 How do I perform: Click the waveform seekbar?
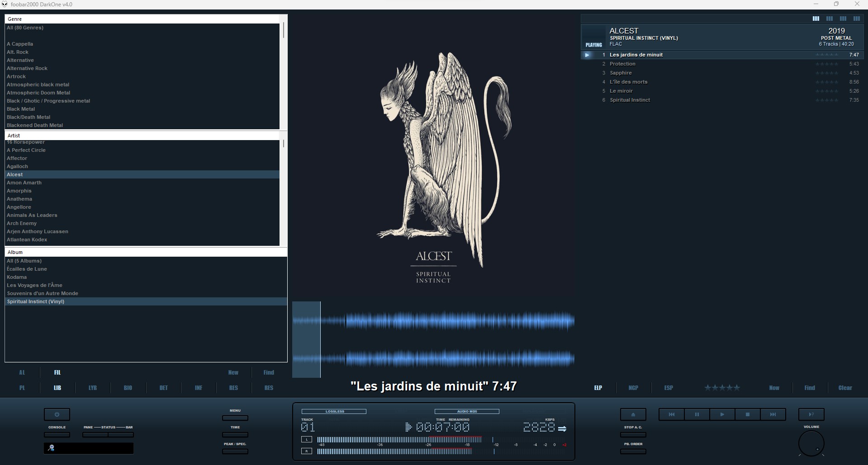click(x=433, y=340)
